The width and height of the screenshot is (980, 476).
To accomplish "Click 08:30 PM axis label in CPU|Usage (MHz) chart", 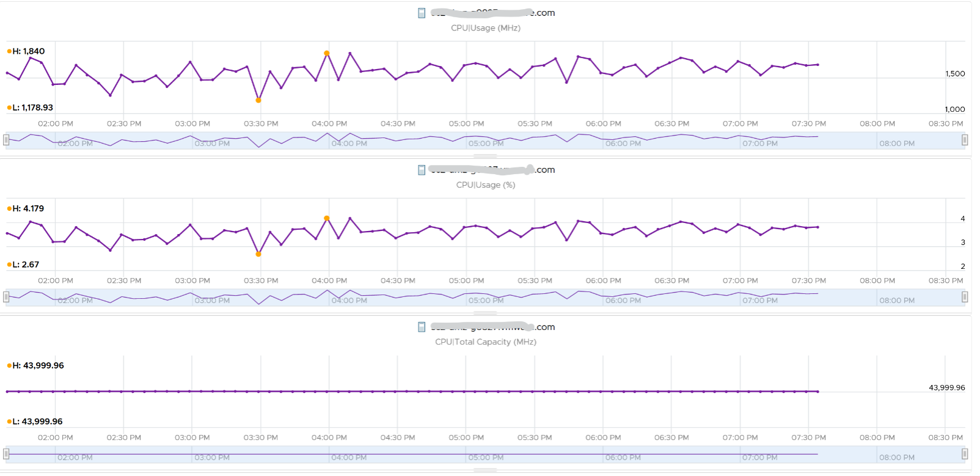I will pyautogui.click(x=946, y=124).
